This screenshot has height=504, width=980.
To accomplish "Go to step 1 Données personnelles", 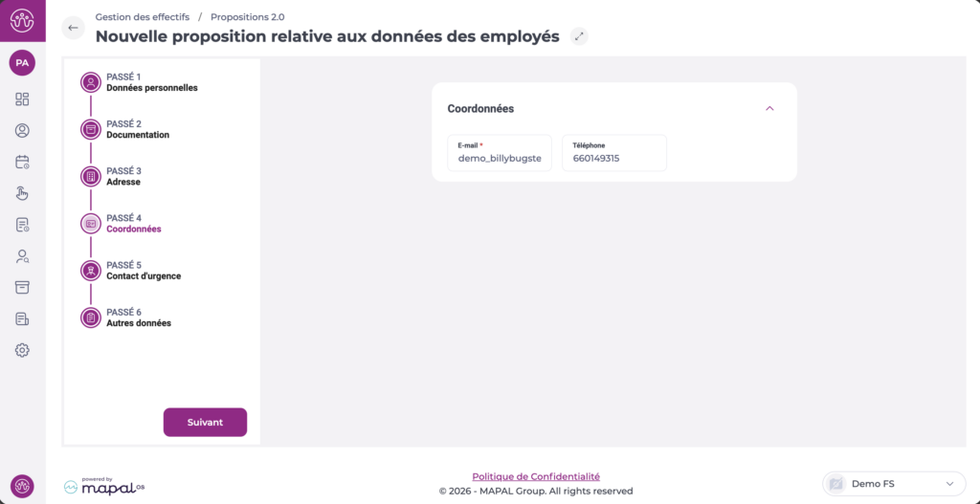I will pos(151,82).
